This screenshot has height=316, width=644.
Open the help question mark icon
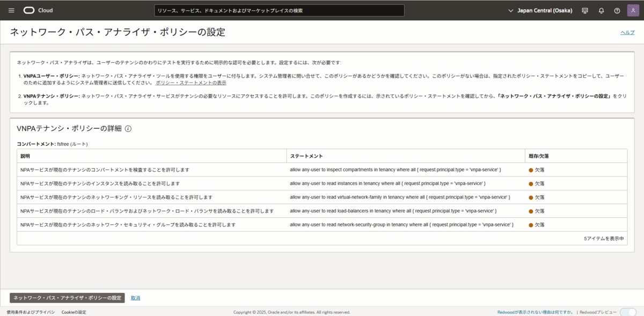coord(617,10)
